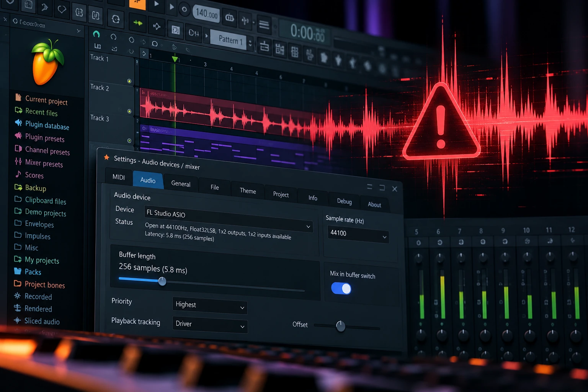Click the 140.000 tempo display
The width and height of the screenshot is (588, 392).
(x=207, y=14)
